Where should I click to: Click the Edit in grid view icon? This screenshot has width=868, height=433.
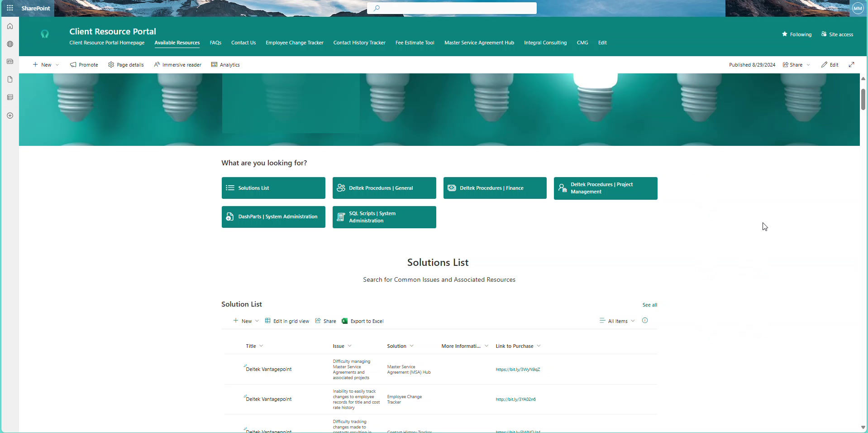267,321
